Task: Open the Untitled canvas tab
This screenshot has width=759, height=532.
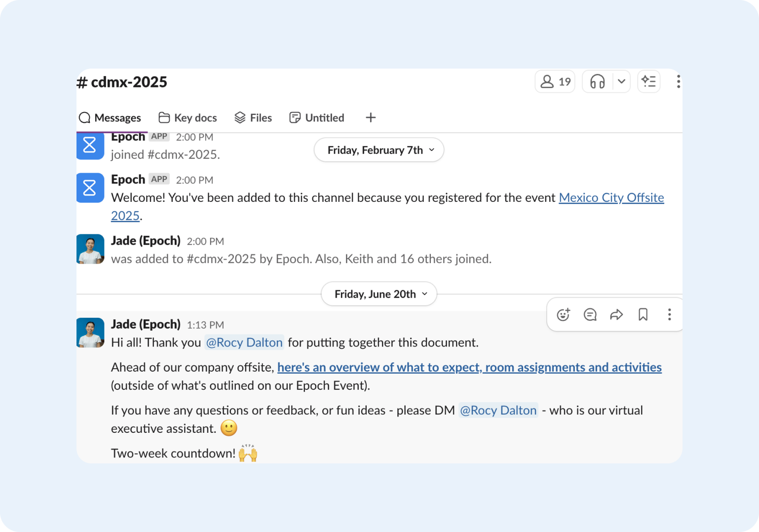Action: click(317, 117)
